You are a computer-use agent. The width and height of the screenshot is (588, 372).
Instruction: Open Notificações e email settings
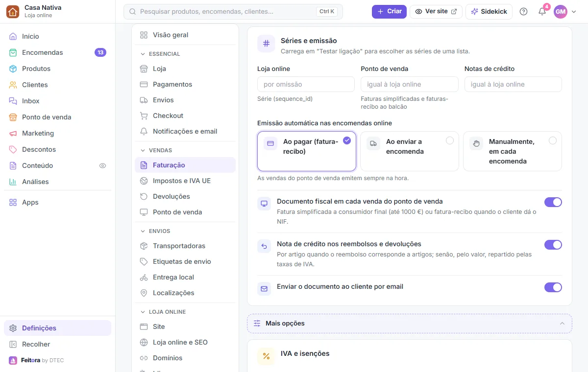pyautogui.click(x=185, y=131)
